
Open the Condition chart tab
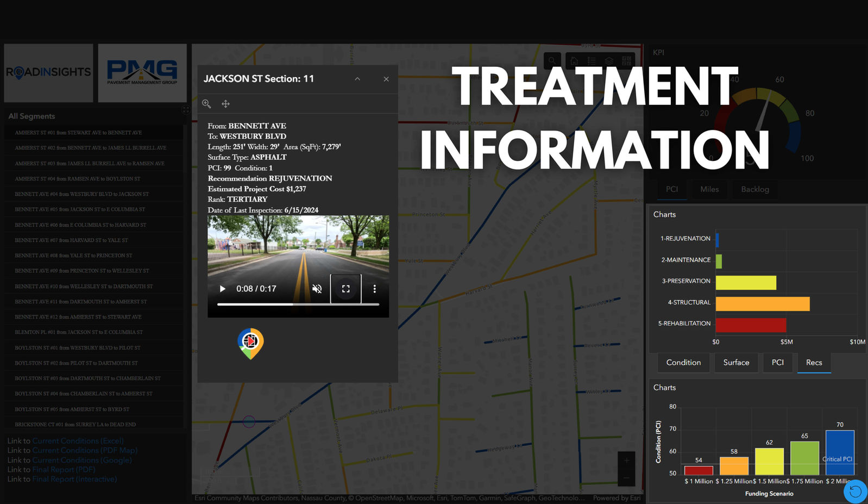point(683,363)
